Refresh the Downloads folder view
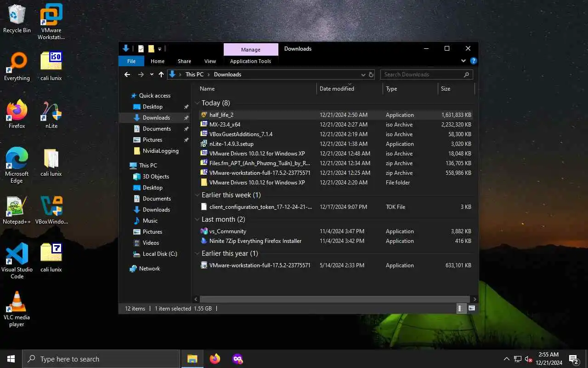Image resolution: width=588 pixels, height=368 pixels. [x=371, y=75]
